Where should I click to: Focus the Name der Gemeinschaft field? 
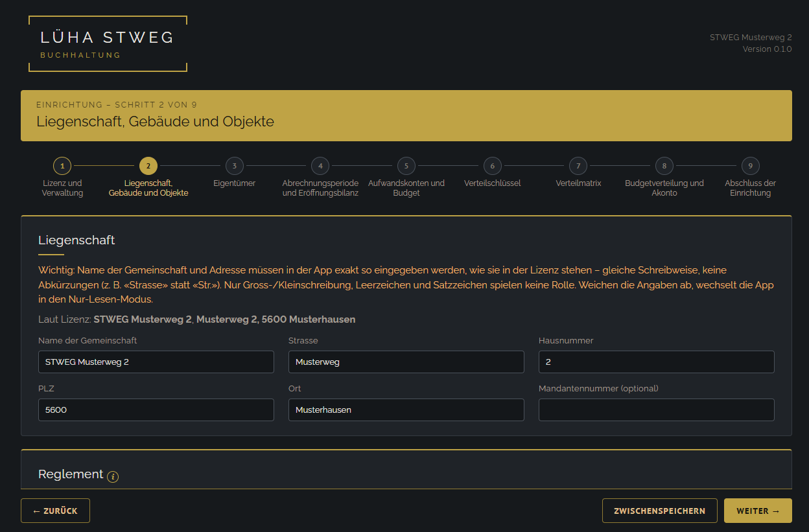156,362
